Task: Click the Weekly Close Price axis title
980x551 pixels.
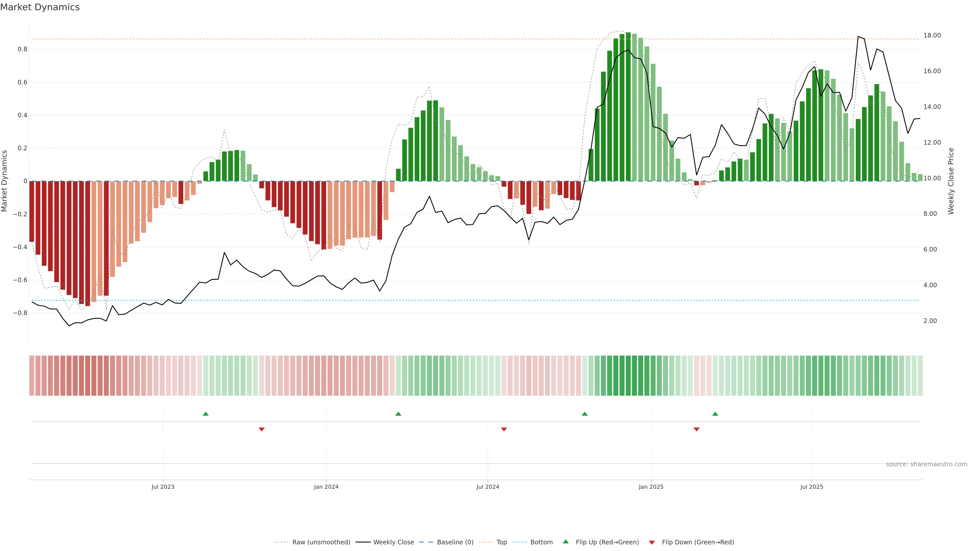Action: [951, 181]
